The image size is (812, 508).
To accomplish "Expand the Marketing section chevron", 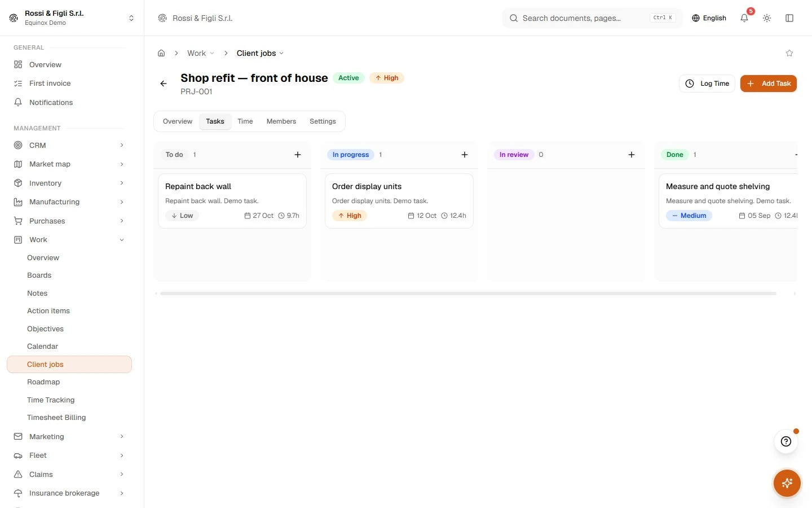I will [x=122, y=436].
